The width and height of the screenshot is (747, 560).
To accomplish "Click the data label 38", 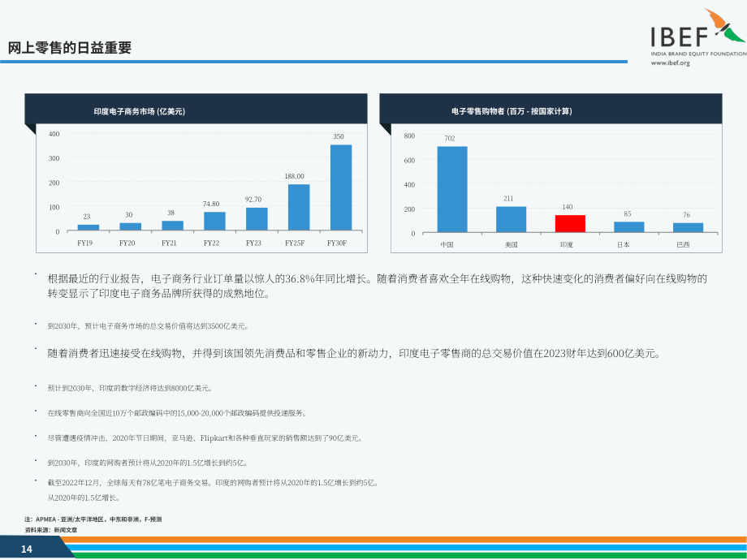I will (171, 213).
